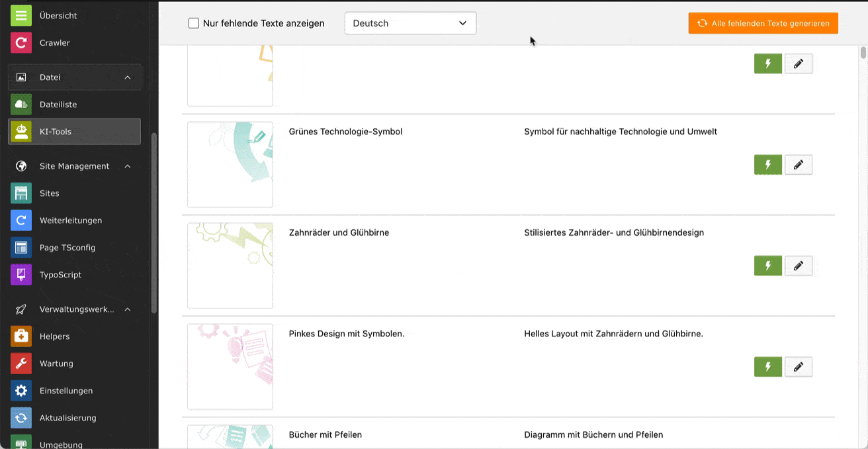Enable Nur fehlende Texte anzeigen checkbox
The height and width of the screenshot is (449, 868).
(x=194, y=23)
